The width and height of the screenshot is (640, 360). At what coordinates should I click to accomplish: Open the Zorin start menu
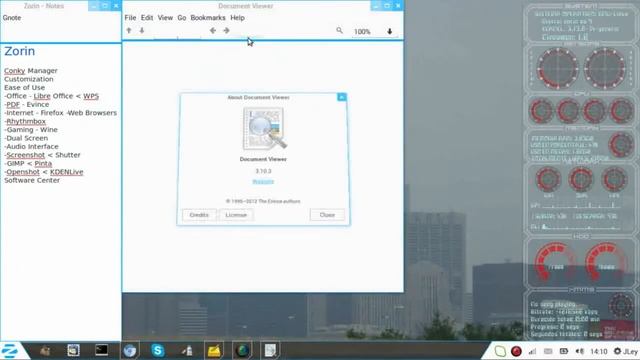(x=10, y=351)
